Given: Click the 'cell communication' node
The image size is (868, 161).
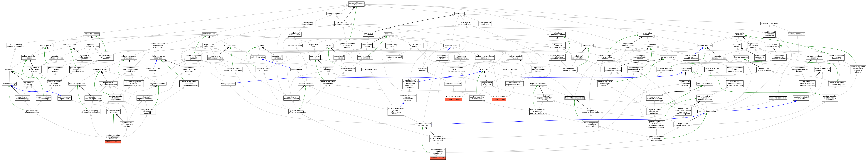Looking at the screenshot, I should click(x=231, y=46).
